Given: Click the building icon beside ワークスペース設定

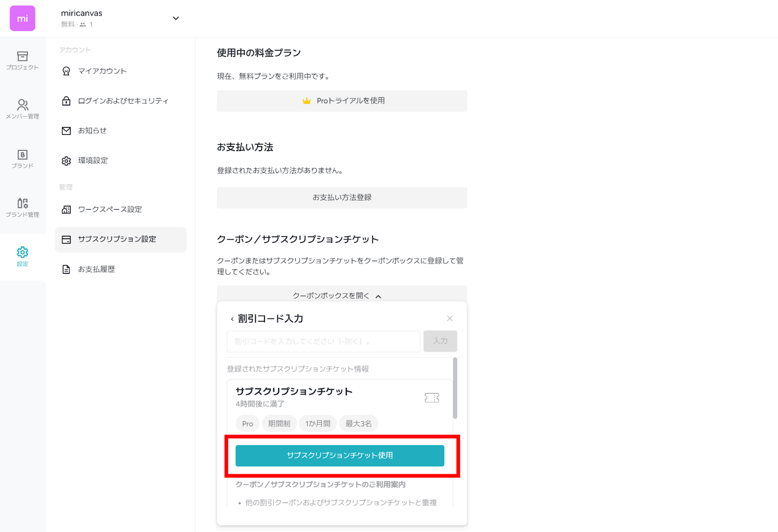Looking at the screenshot, I should 66,210.
